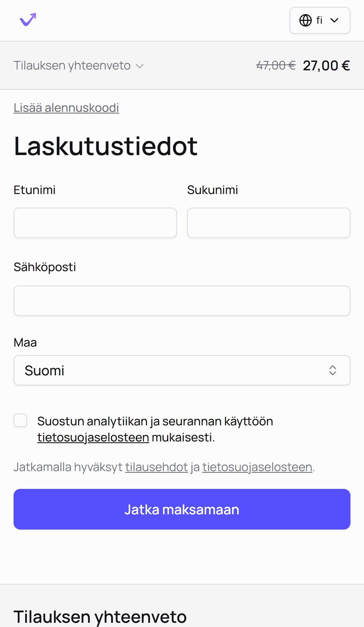Open tietosuojaselosteen in the consent text
This screenshot has width=364, height=627.
tap(93, 437)
